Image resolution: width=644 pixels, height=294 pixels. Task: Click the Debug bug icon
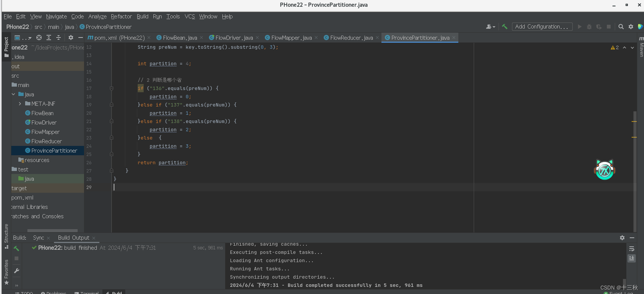point(589,27)
